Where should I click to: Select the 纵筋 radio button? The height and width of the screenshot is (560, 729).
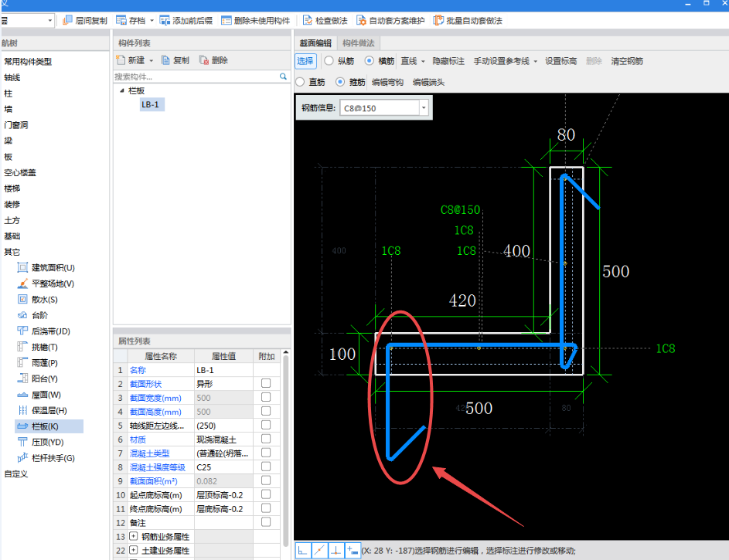point(329,61)
